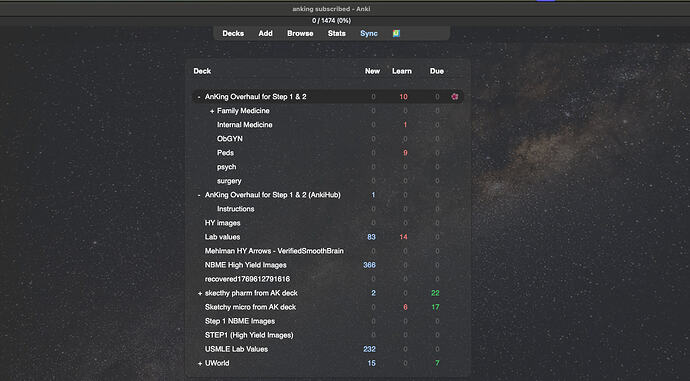690x381 pixels.
Task: Open AnKing Overhaul for Step 1 & 2 (AnkiHub) deck
Action: pyautogui.click(x=273, y=194)
